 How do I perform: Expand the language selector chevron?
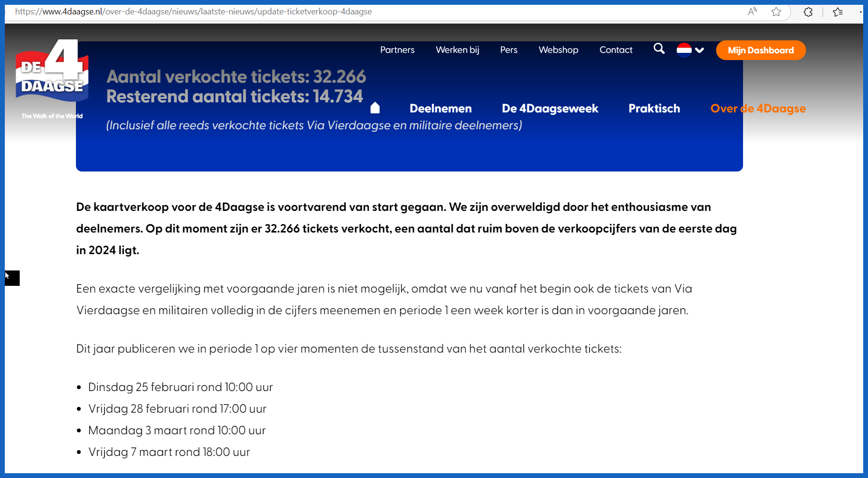click(x=700, y=50)
